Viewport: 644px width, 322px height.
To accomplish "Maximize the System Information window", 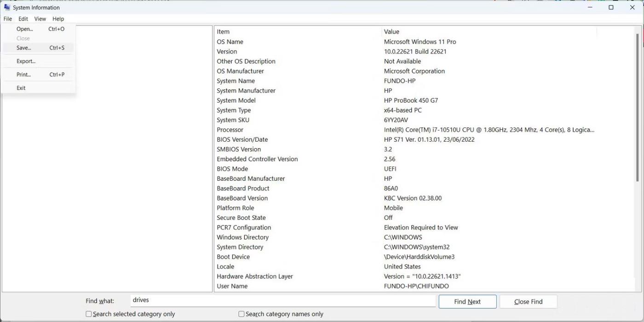I will coord(611,7).
